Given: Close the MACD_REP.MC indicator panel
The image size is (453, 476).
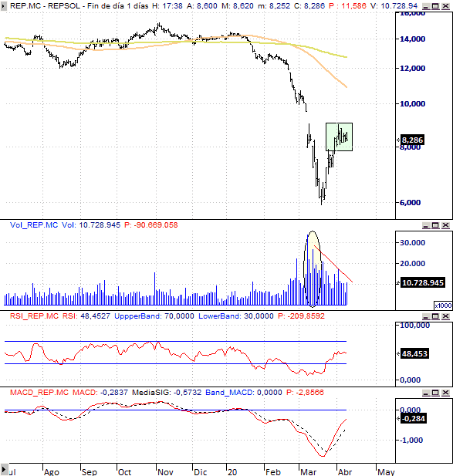Looking at the screenshot, I should (x=445, y=393).
